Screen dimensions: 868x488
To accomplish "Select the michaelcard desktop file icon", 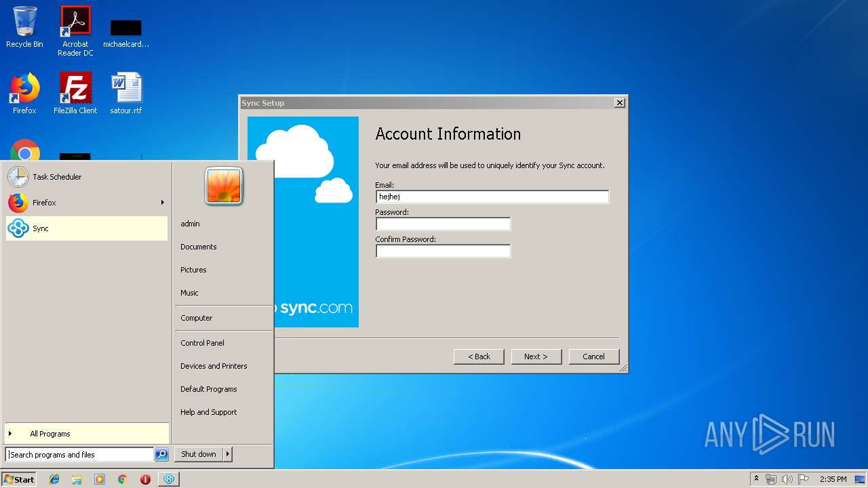I will coord(126,33).
